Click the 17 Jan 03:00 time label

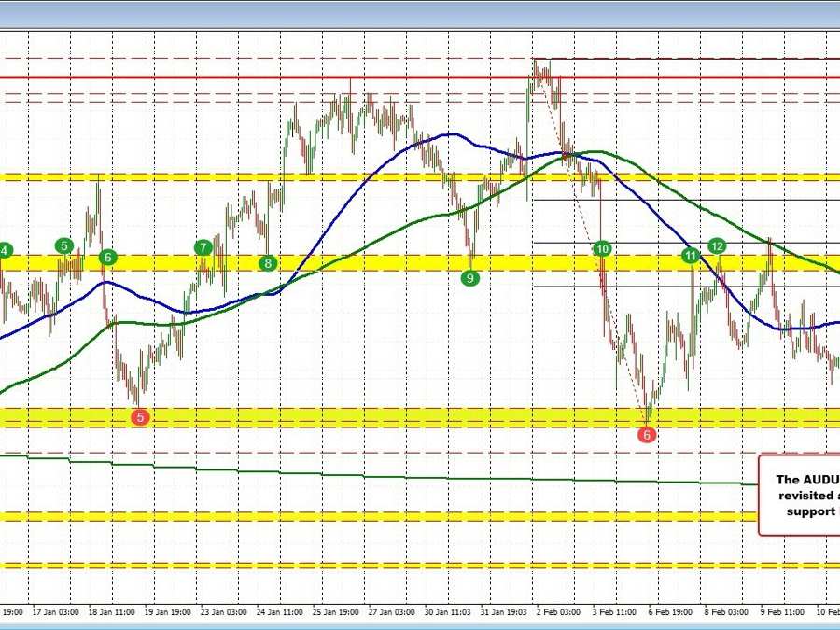pyautogui.click(x=56, y=612)
